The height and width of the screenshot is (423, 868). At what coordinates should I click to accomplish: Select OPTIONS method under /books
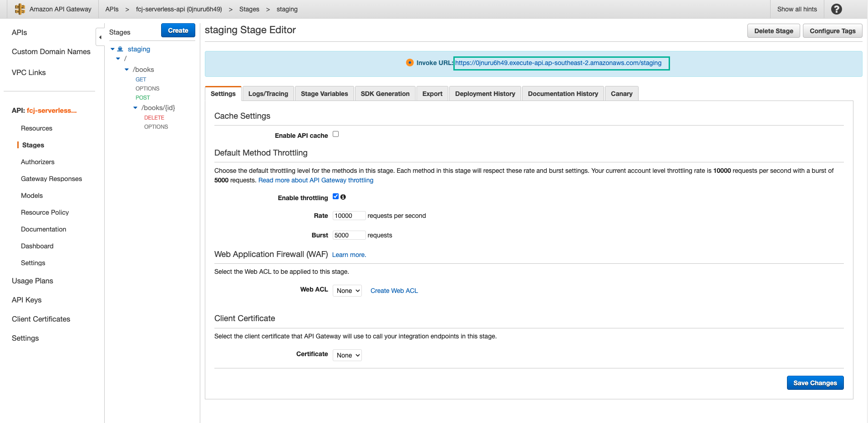147,89
